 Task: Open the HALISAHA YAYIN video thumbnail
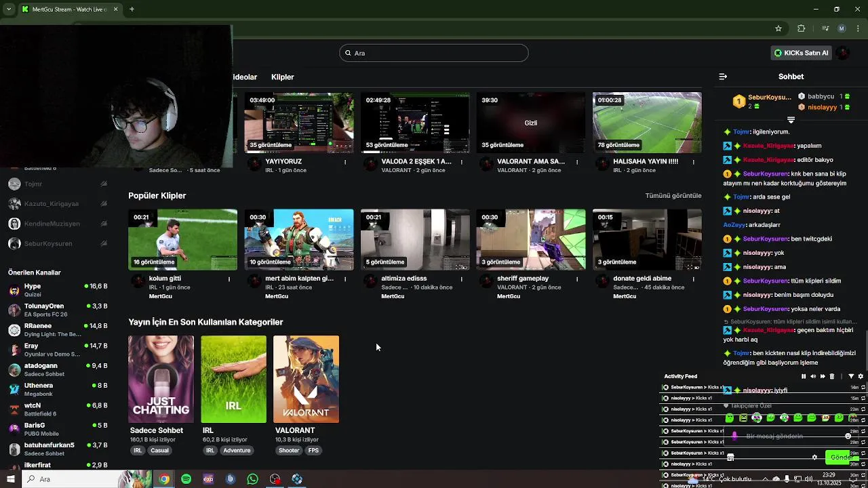647,123
